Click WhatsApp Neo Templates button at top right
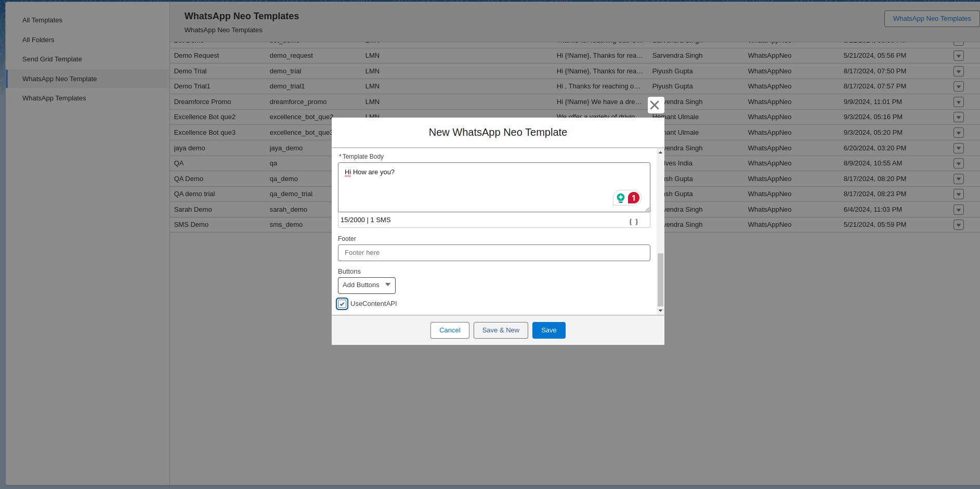 932,19
